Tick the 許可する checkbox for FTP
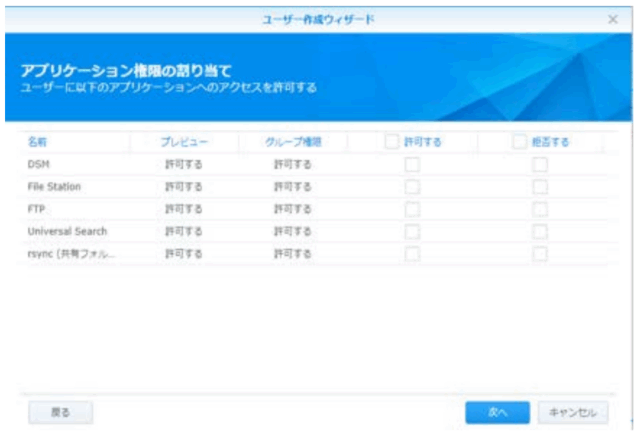This screenshot has width=640, height=442. click(412, 209)
